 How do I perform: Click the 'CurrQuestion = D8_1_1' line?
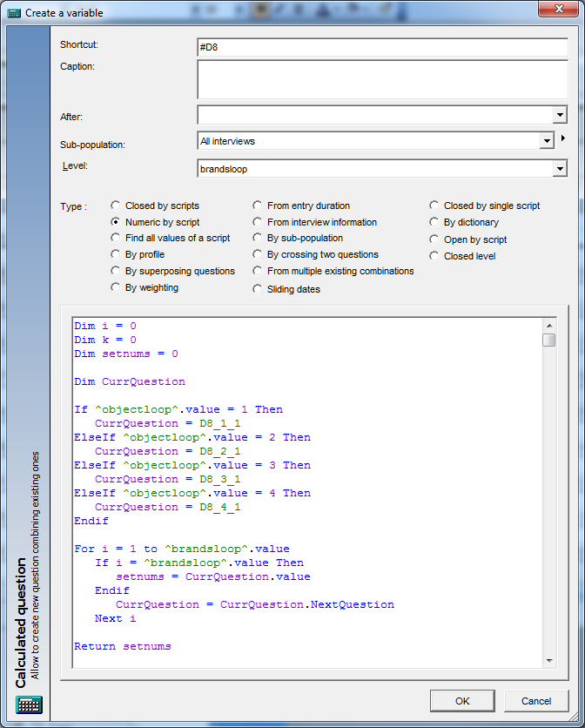tap(168, 423)
